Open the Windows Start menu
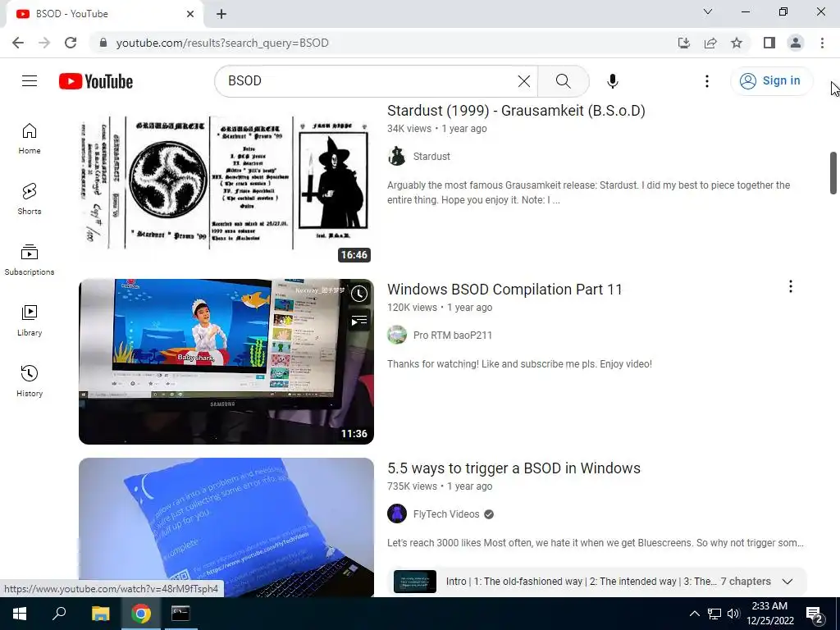This screenshot has width=840, height=630. [20, 614]
